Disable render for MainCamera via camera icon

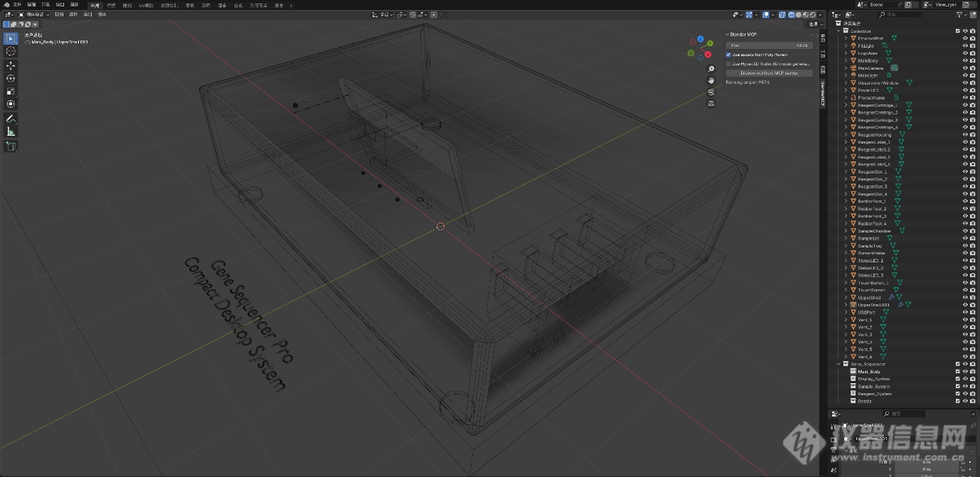973,68
